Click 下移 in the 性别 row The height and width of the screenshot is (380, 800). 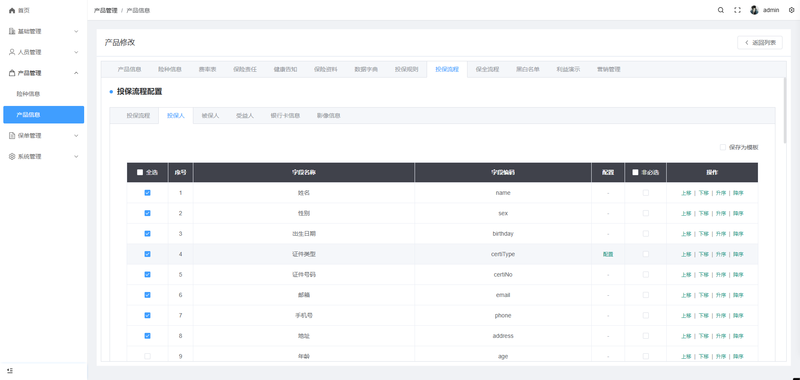704,213
